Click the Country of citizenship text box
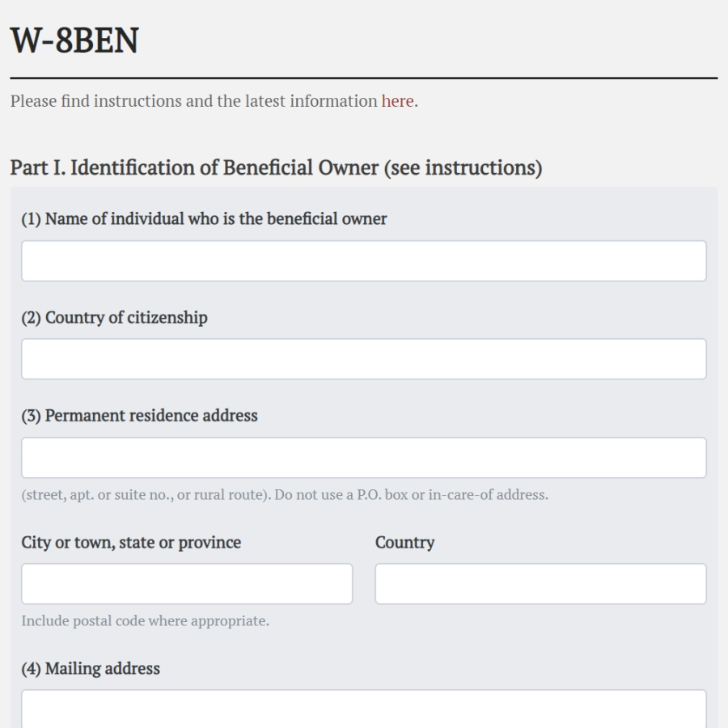The image size is (728, 728). 364,359
